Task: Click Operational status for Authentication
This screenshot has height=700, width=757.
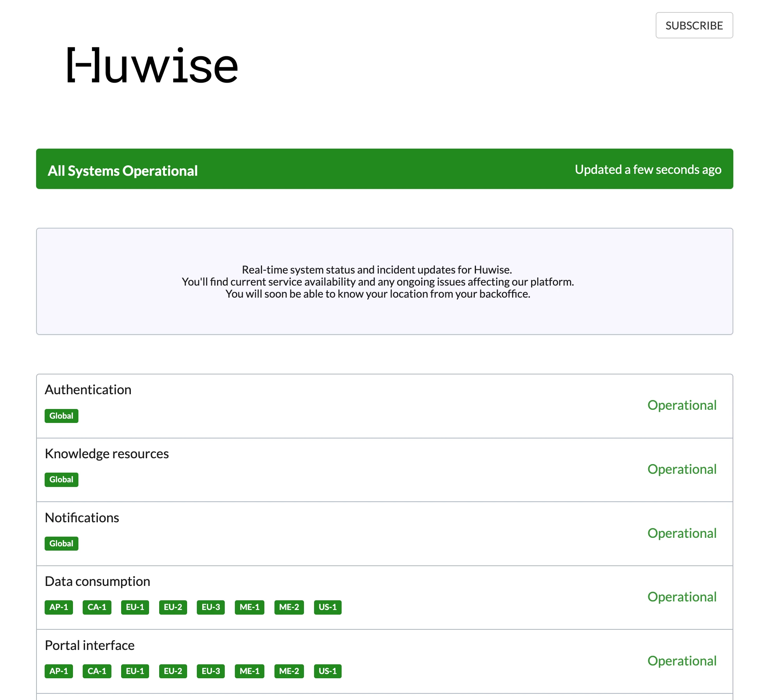Action: 682,405
